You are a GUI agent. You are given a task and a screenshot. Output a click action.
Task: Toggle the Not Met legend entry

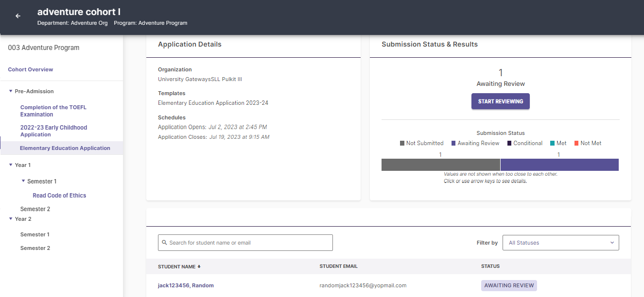tap(588, 143)
